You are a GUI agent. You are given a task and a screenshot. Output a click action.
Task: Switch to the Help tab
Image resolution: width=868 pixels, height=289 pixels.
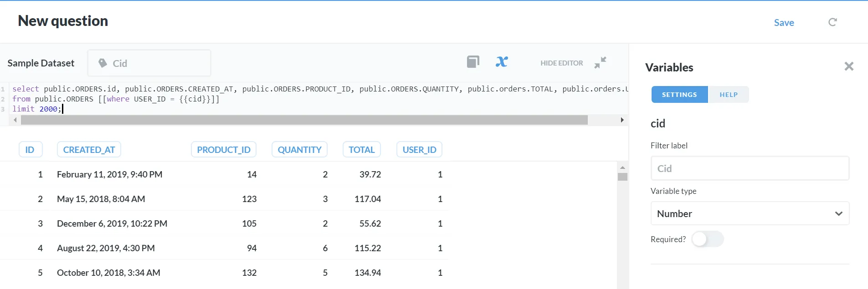coord(729,95)
